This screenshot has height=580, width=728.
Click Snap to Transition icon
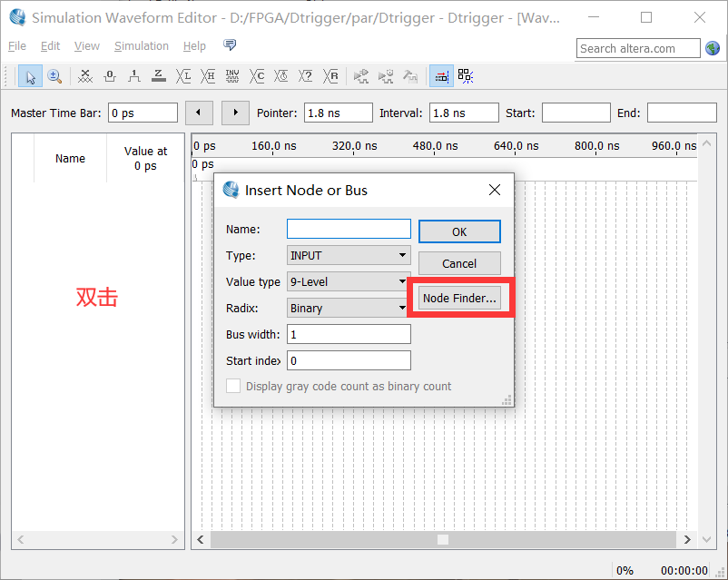click(x=466, y=76)
